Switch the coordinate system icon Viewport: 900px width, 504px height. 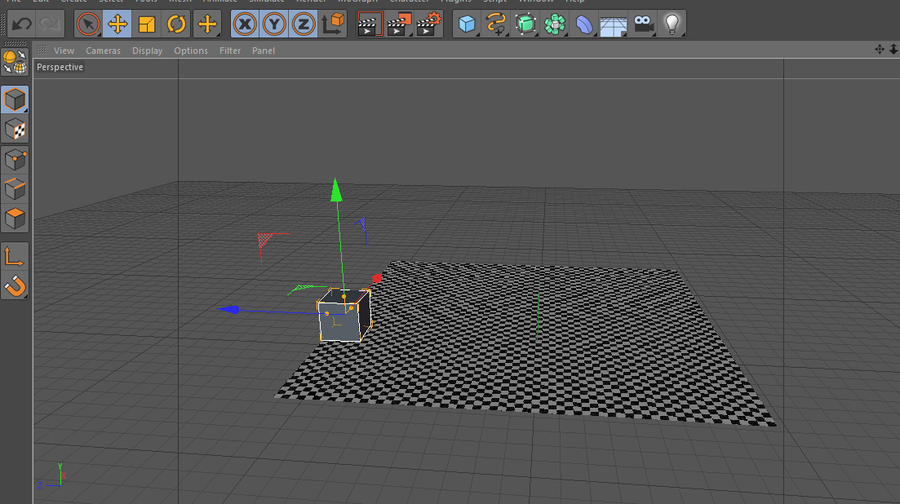[x=333, y=24]
